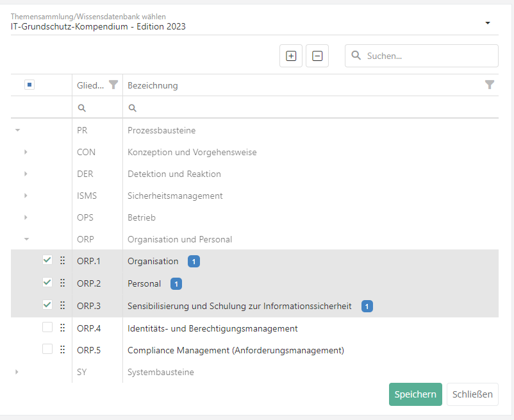Viewport: 514px width, 420px height.
Task: Click the Schließen button
Action: (472, 394)
